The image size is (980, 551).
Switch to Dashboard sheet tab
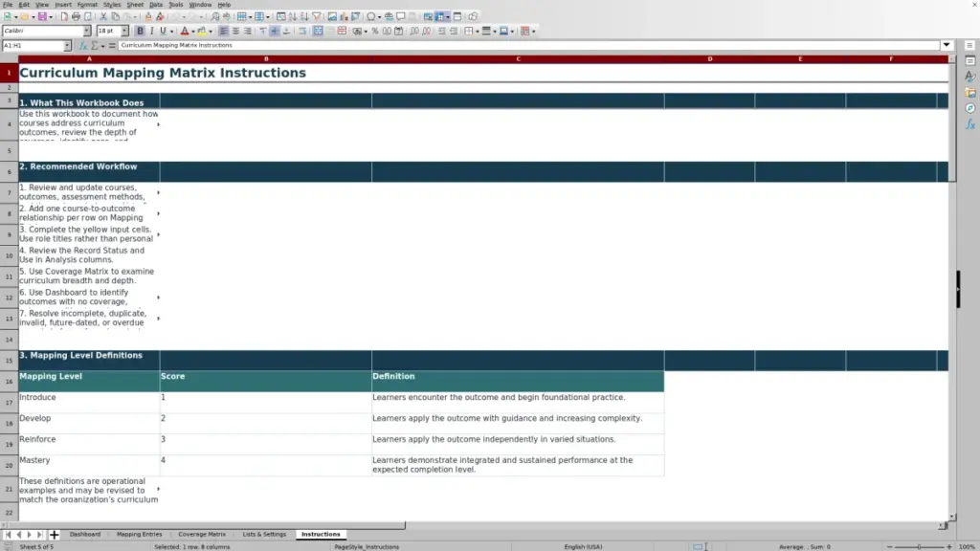click(85, 534)
